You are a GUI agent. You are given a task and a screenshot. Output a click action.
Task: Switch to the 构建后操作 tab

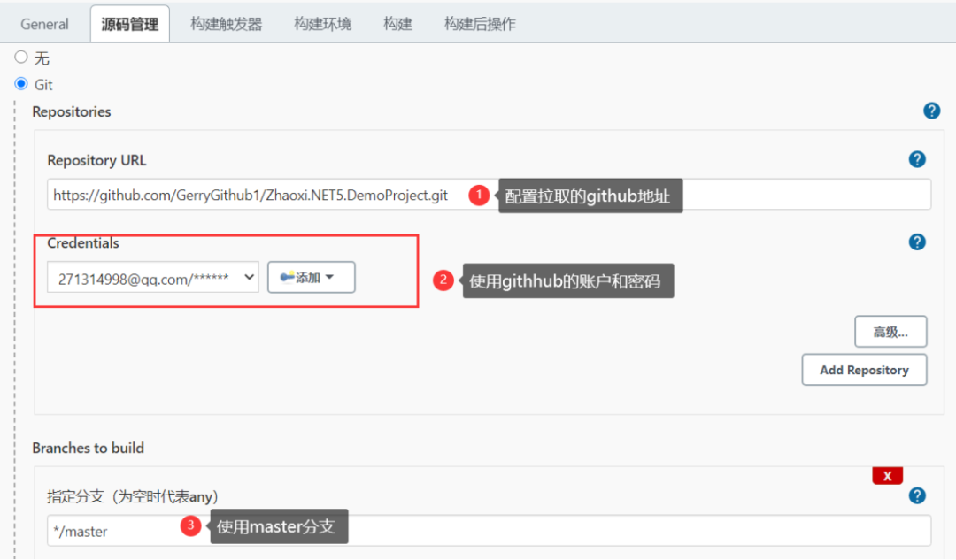coord(480,25)
